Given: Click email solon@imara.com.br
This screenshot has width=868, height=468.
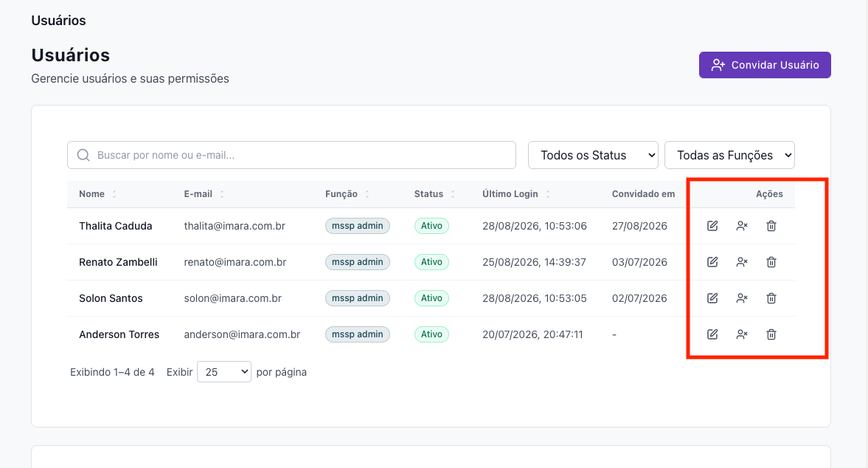Looking at the screenshot, I should coord(233,298).
